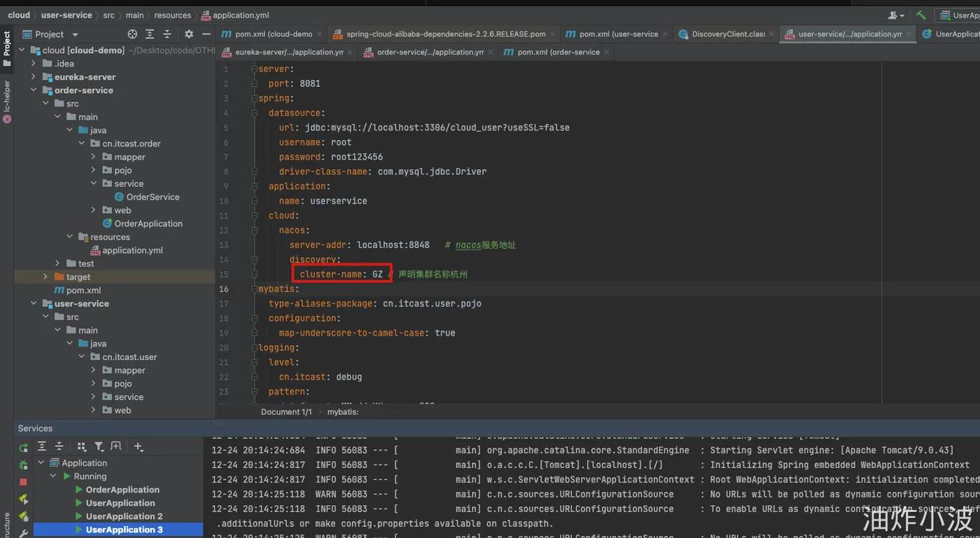Expand the eureka-server module folder
Image resolution: width=980 pixels, height=538 pixels.
click(x=34, y=77)
